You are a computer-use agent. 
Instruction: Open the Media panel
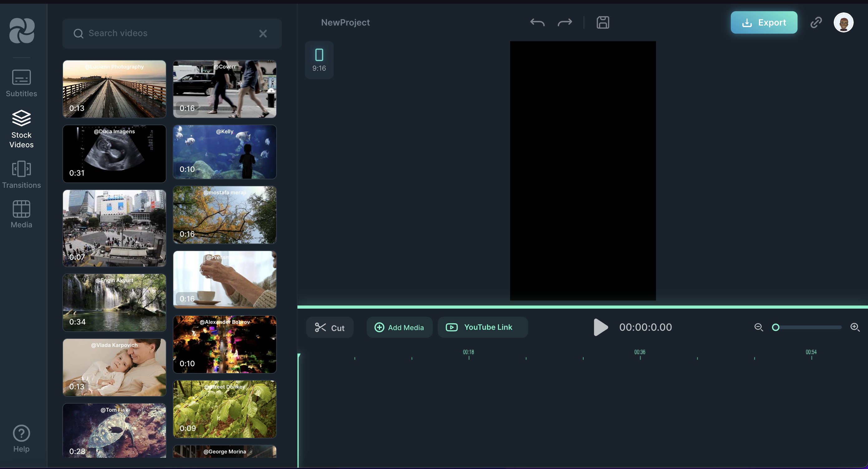click(21, 215)
